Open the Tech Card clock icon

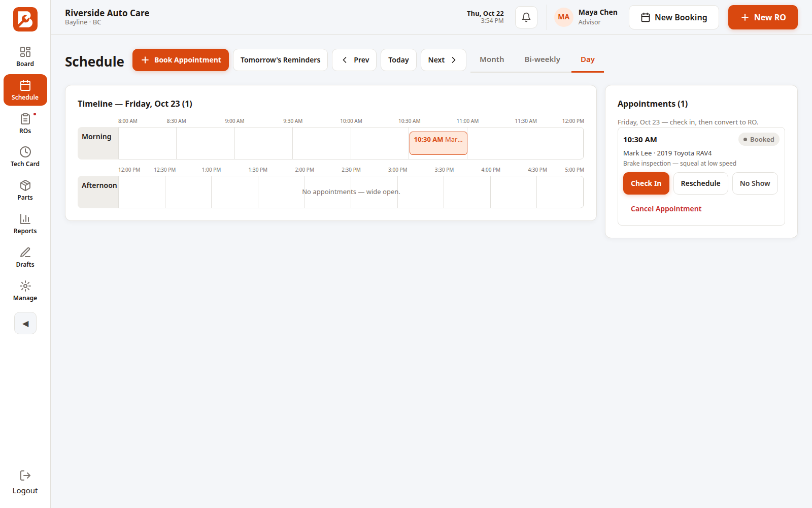(x=25, y=152)
